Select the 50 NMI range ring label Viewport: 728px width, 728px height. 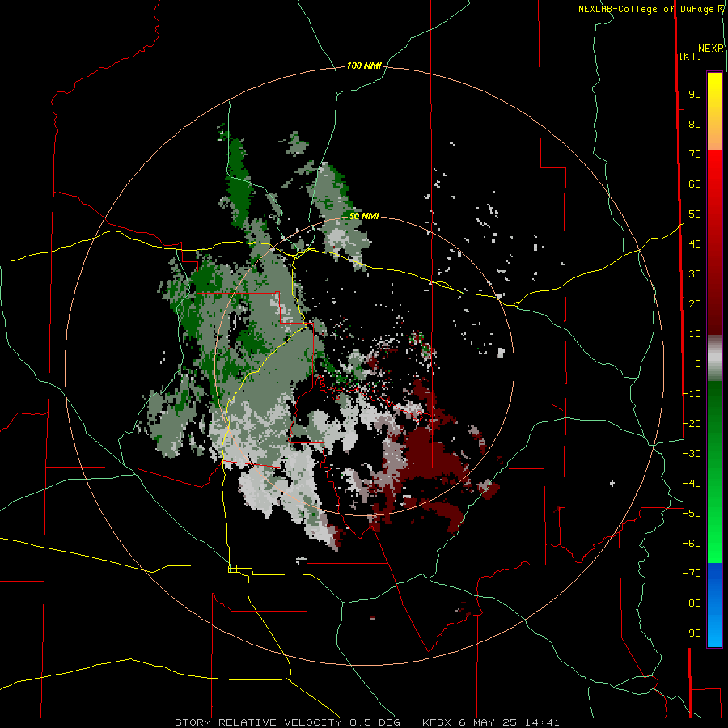pos(364,216)
